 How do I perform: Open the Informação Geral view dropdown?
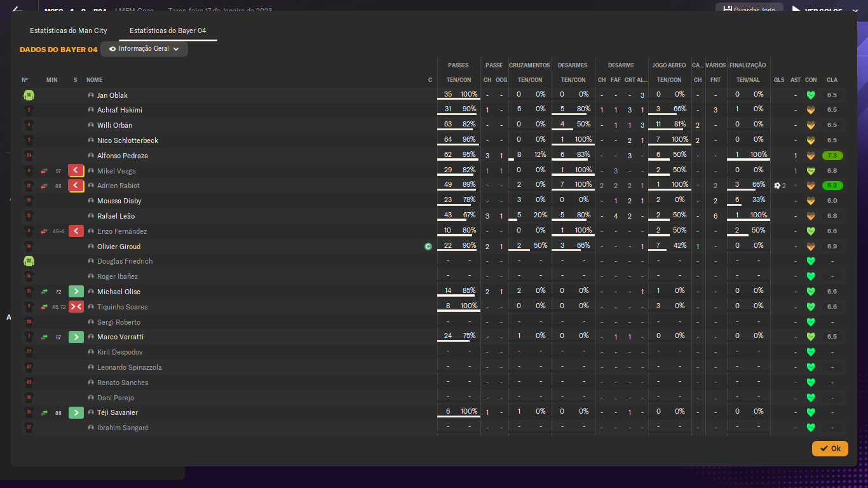pos(144,49)
